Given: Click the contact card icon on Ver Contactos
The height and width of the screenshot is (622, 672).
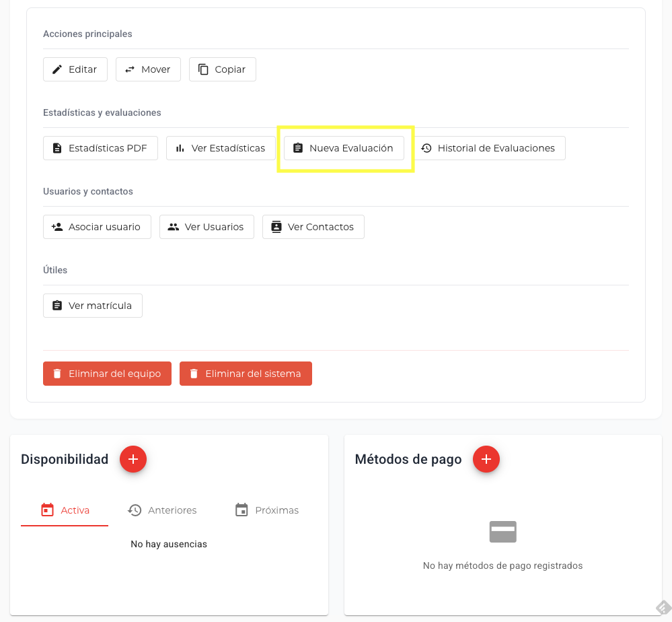Looking at the screenshot, I should pyautogui.click(x=276, y=227).
